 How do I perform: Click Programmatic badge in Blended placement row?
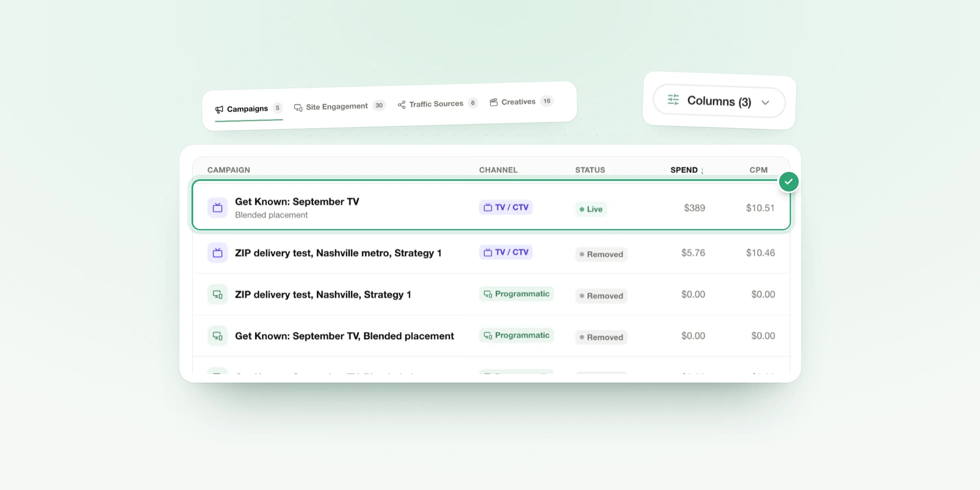click(x=516, y=335)
